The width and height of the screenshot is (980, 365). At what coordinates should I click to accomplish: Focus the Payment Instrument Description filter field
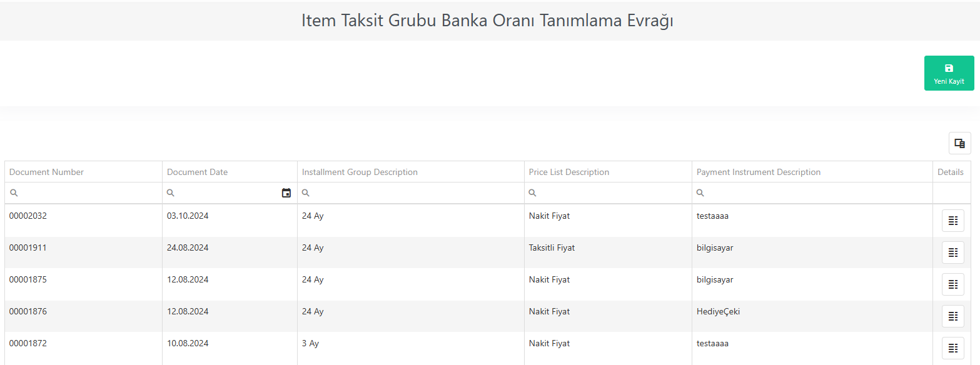tap(812, 193)
